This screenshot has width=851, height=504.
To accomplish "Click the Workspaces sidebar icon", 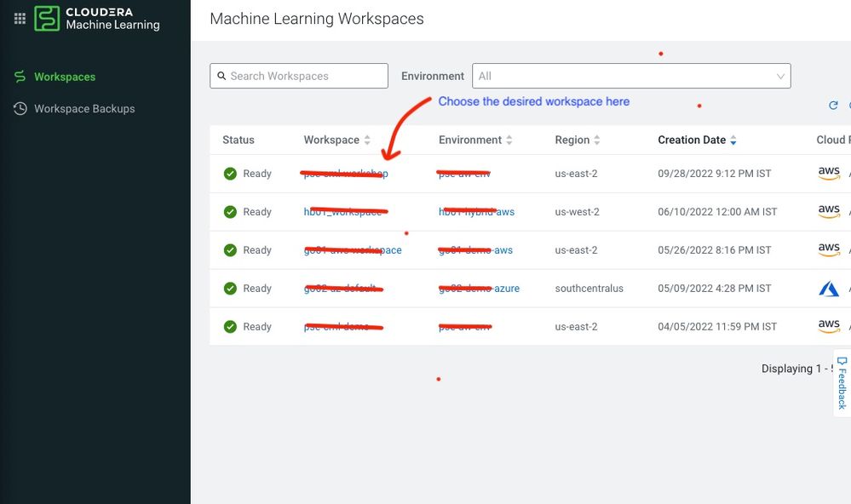I will click(x=20, y=77).
